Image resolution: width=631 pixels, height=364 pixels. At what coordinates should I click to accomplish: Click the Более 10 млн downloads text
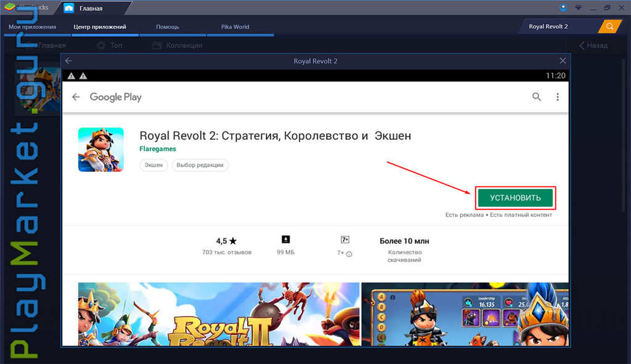[x=404, y=241]
